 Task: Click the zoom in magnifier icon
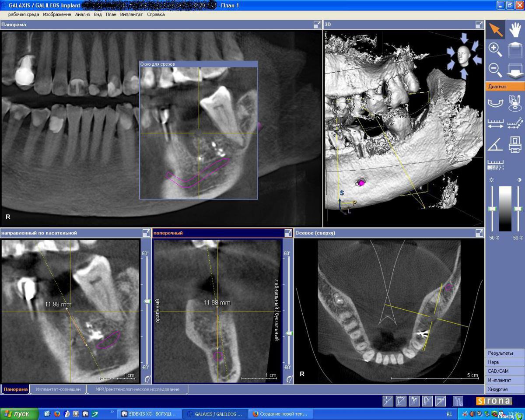pyautogui.click(x=495, y=49)
